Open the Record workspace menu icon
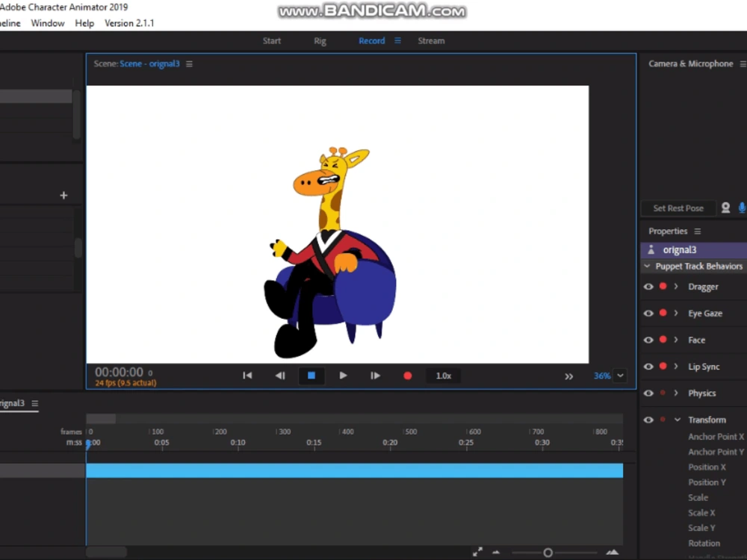Image resolution: width=747 pixels, height=560 pixels. pyautogui.click(x=398, y=40)
